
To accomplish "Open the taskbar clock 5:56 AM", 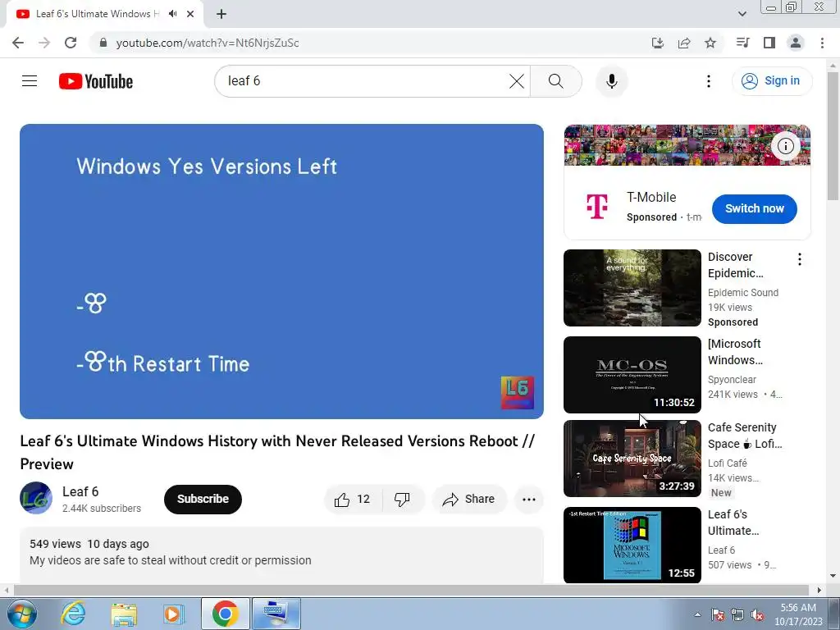I will 798,614.
